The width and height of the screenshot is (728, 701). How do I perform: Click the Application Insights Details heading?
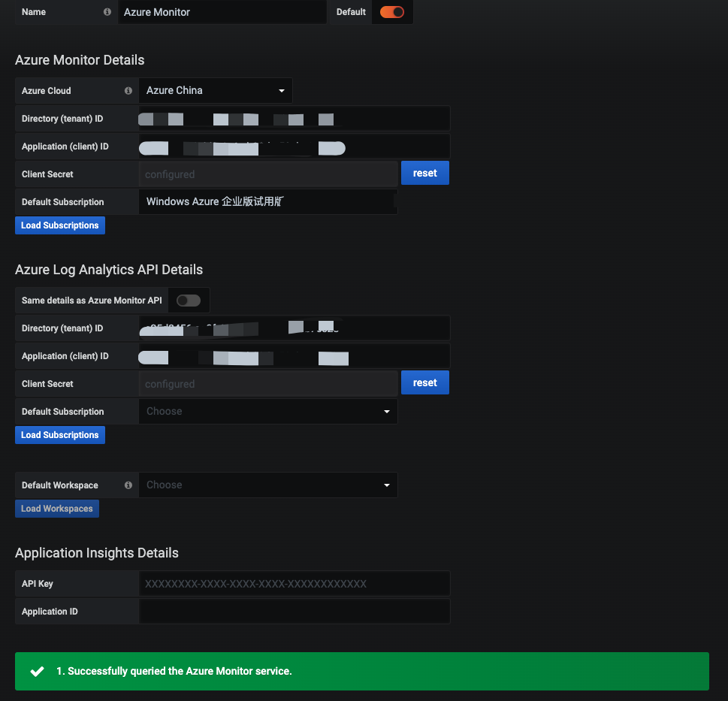tap(97, 553)
